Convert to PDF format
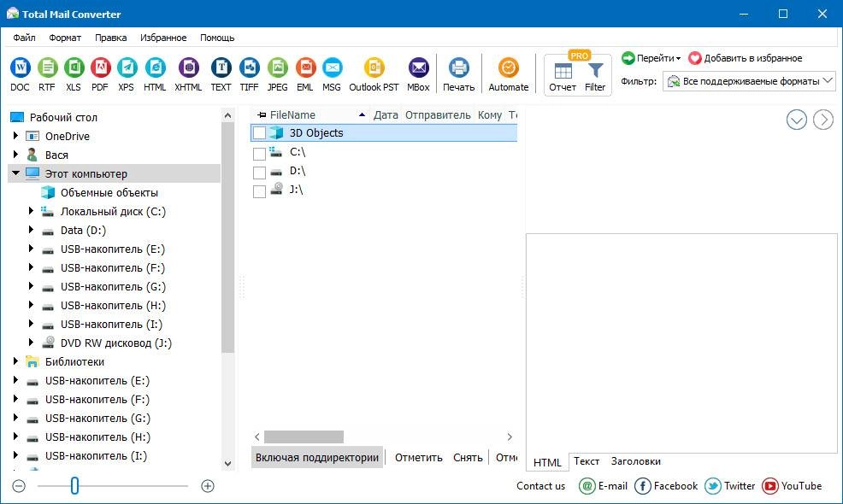This screenshot has height=504, width=843. (x=100, y=74)
